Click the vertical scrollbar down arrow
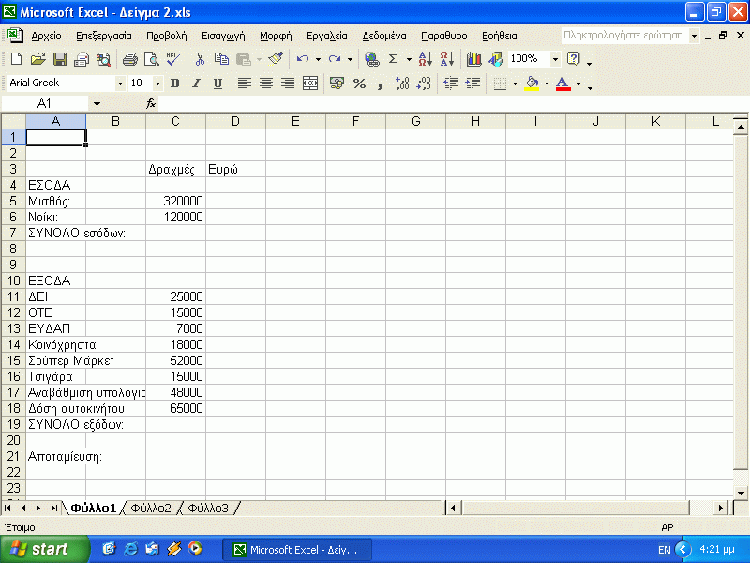Screen dimensions: 750x563 pyautogui.click(x=740, y=493)
